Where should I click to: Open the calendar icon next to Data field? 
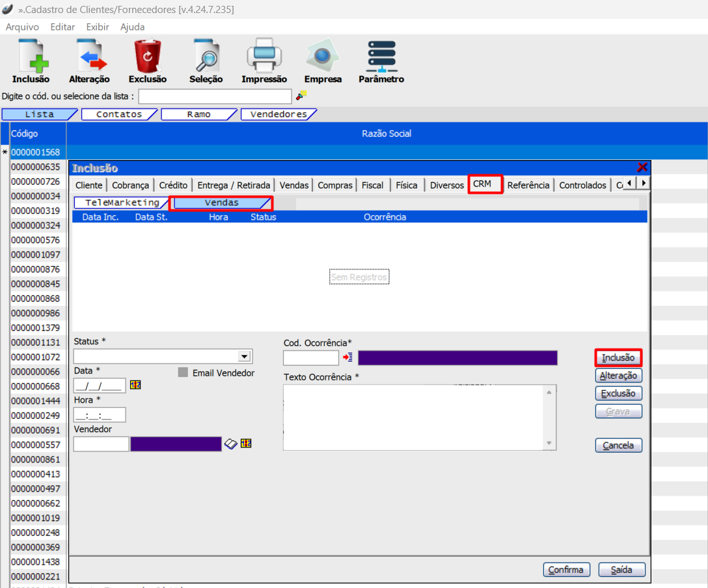[135, 385]
